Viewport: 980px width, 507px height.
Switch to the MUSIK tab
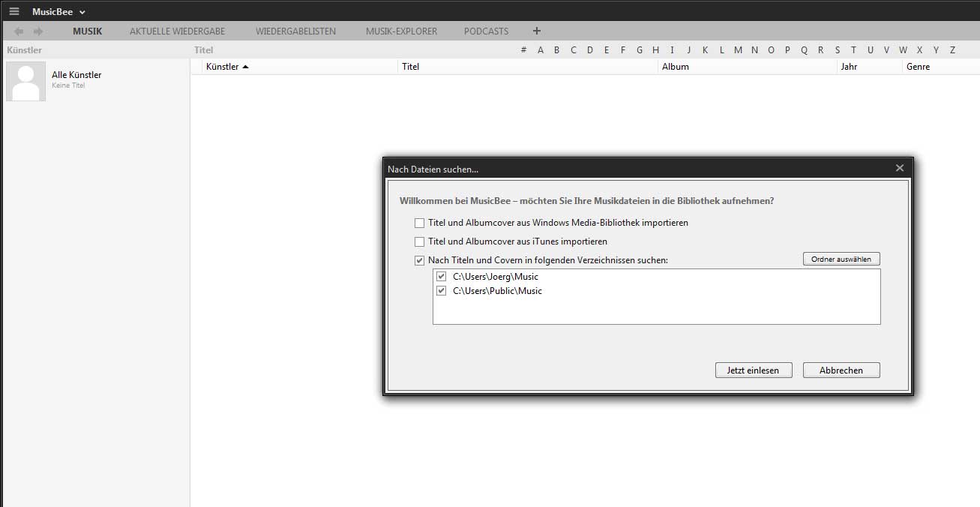(88, 31)
